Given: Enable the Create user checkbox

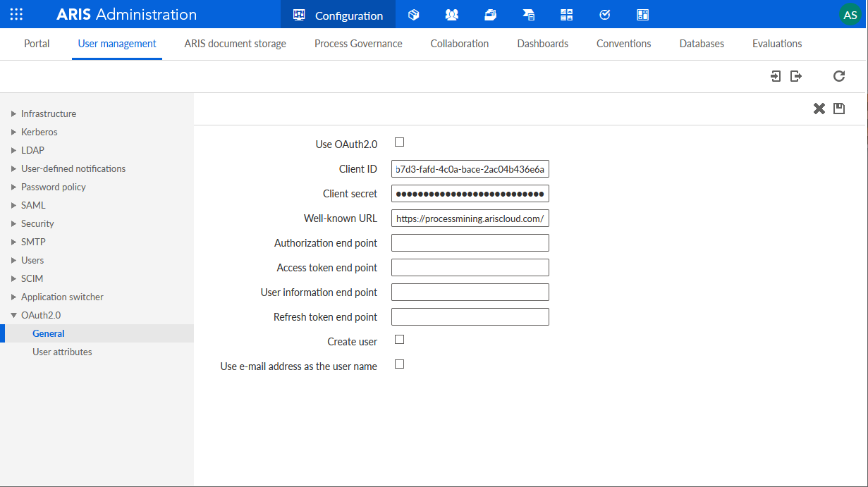Looking at the screenshot, I should (399, 340).
